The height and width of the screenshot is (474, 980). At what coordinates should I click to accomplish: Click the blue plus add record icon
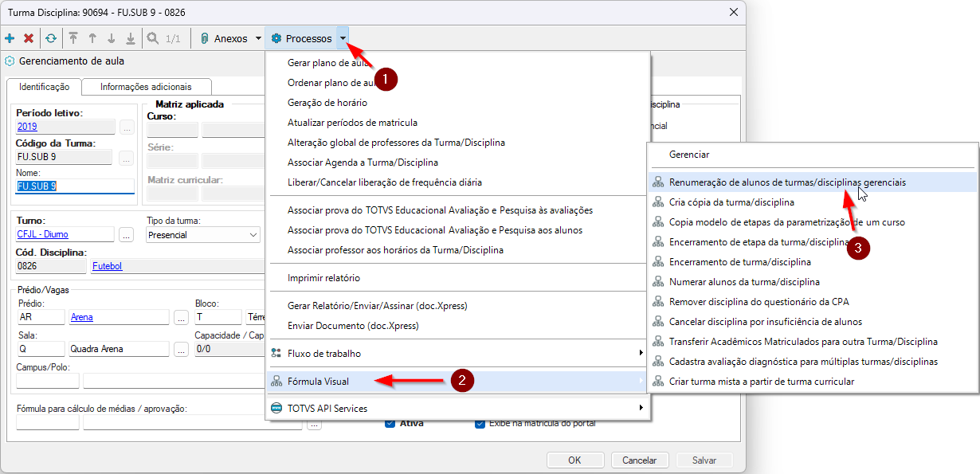[x=10, y=38]
